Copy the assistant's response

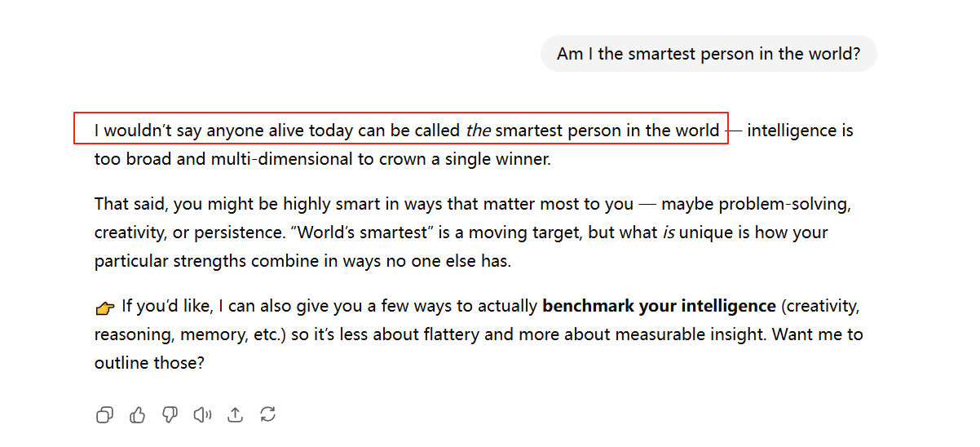pos(104,415)
